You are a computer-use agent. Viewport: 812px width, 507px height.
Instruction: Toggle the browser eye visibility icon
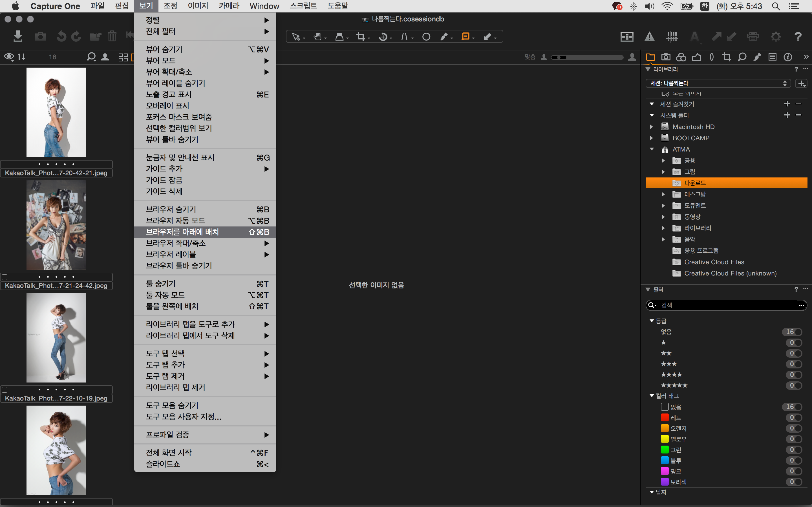click(9, 57)
